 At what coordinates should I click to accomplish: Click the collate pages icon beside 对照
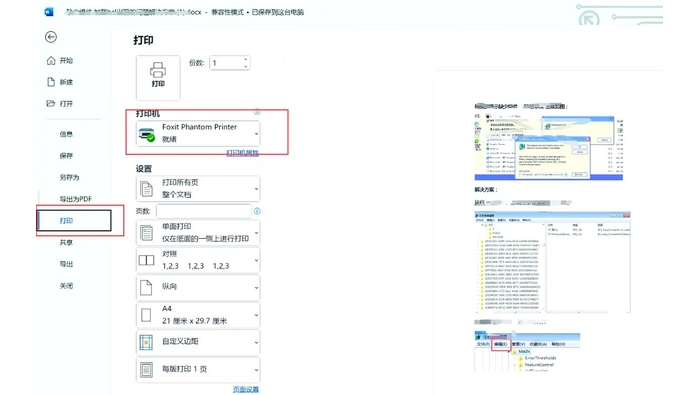point(146,260)
